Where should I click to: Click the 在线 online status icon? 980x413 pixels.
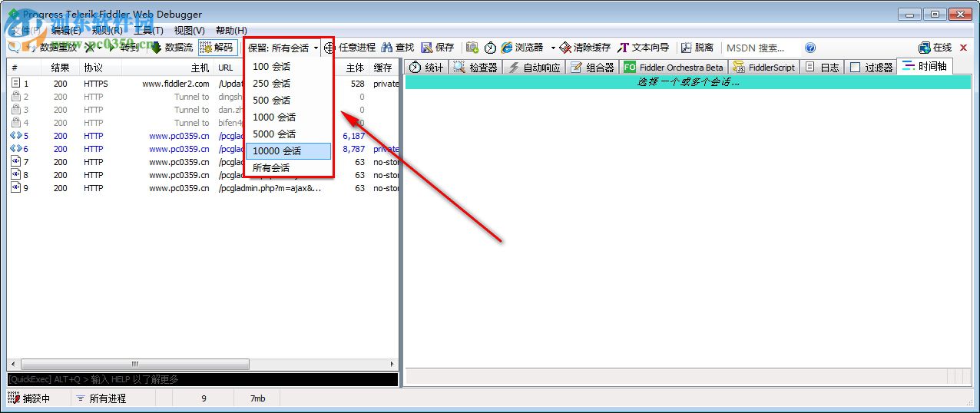pos(924,48)
